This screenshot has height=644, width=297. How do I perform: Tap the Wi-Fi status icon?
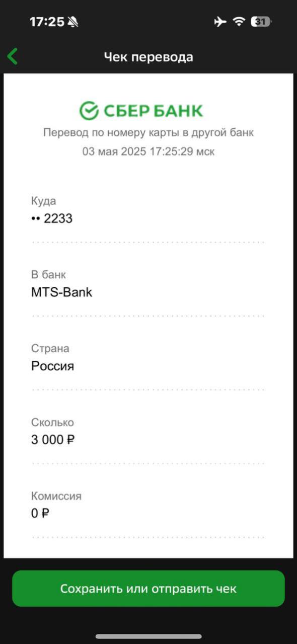point(239,22)
